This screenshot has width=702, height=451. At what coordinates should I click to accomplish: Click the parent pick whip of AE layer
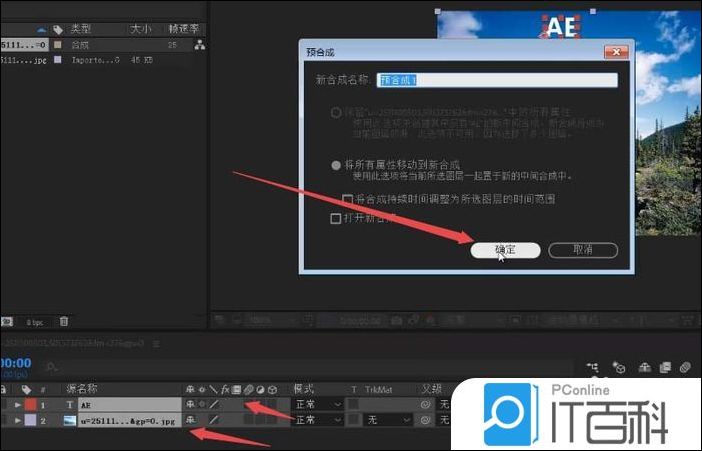(425, 404)
